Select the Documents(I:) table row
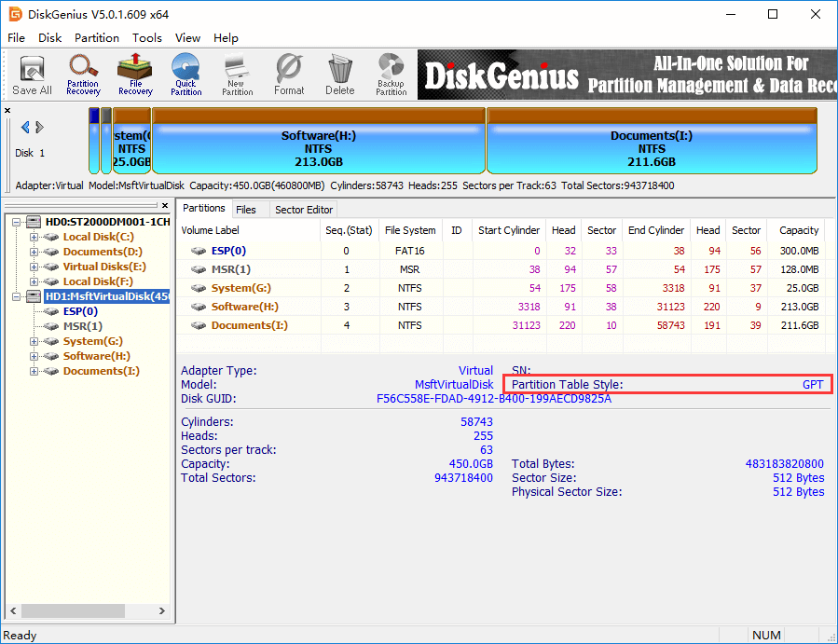The height and width of the screenshot is (644, 838). (502, 325)
